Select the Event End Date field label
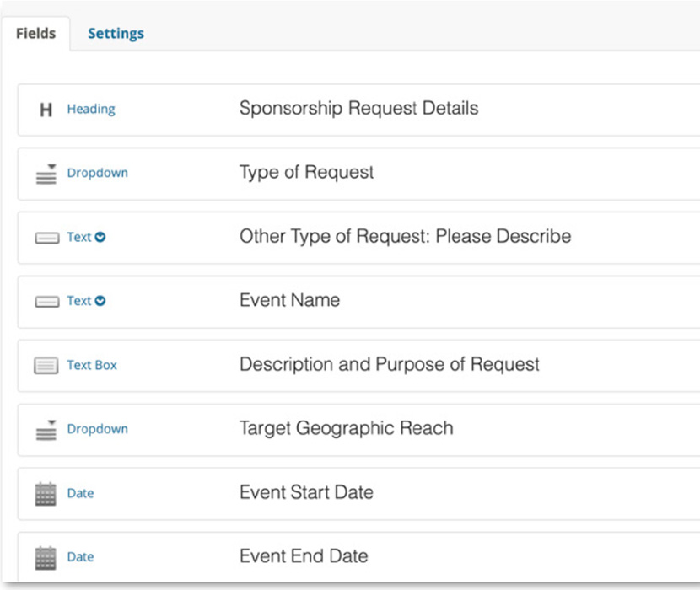The width and height of the screenshot is (700, 590). coord(304,556)
